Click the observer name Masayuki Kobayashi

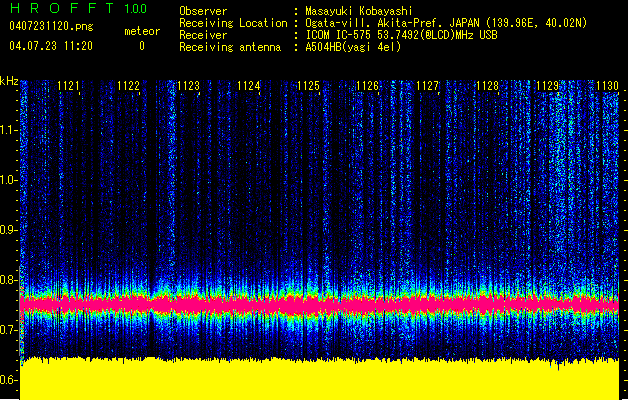359,11
